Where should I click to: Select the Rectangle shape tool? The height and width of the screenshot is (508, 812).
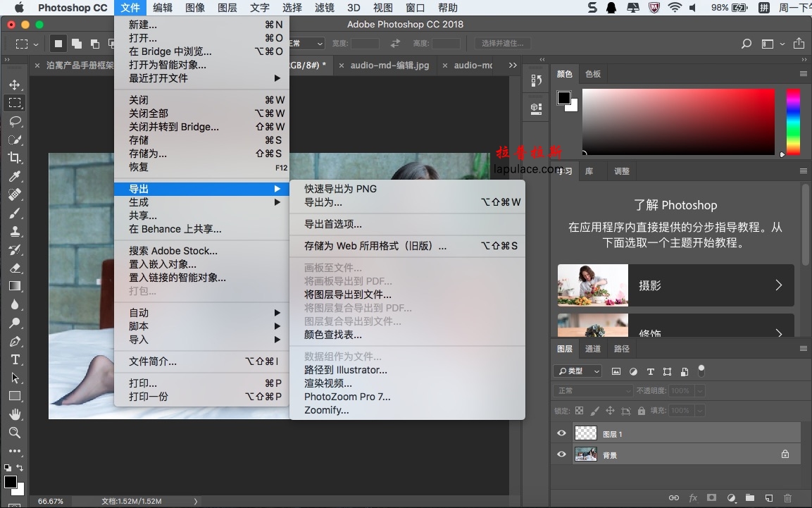[15, 396]
